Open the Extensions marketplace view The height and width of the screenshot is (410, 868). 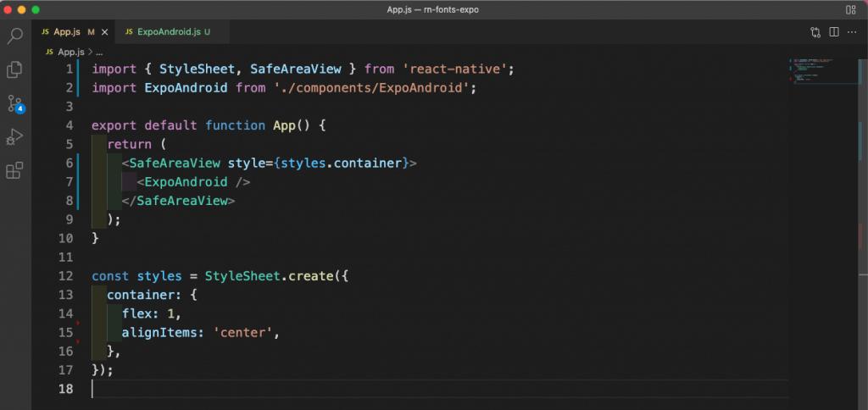point(15,171)
